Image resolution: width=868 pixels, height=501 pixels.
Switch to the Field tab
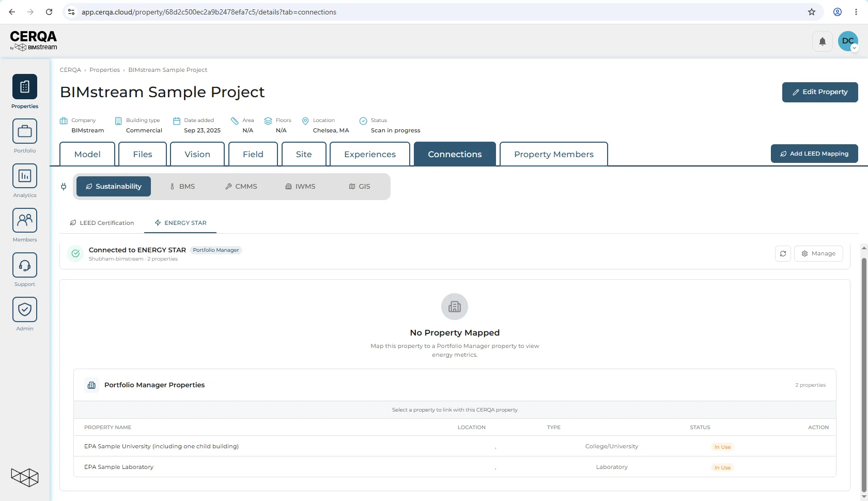coord(253,154)
